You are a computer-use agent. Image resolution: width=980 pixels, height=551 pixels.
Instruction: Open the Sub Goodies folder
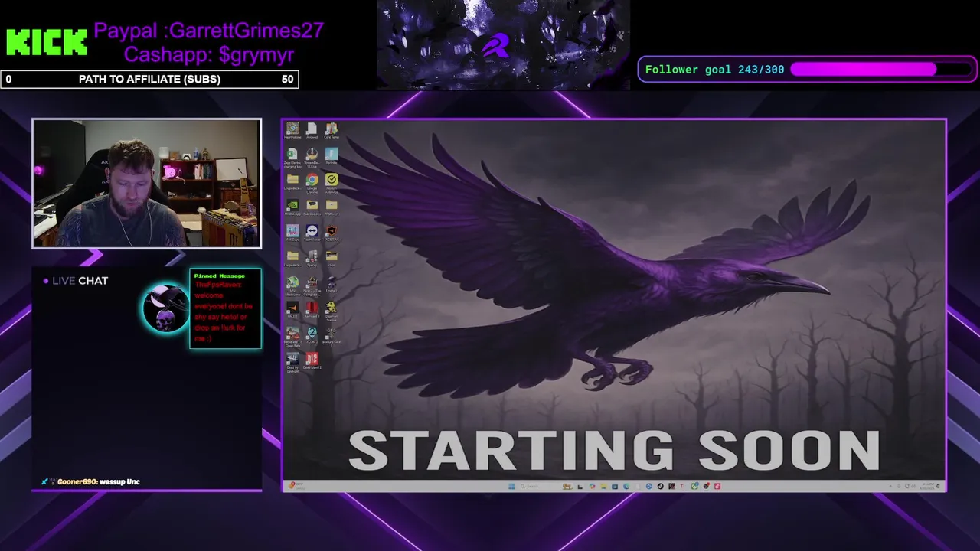312,207
